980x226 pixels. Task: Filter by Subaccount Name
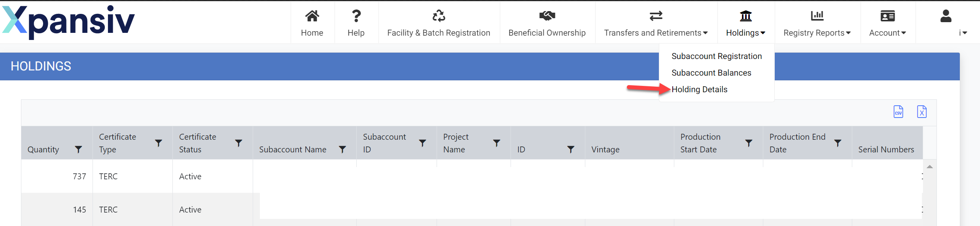(342, 150)
